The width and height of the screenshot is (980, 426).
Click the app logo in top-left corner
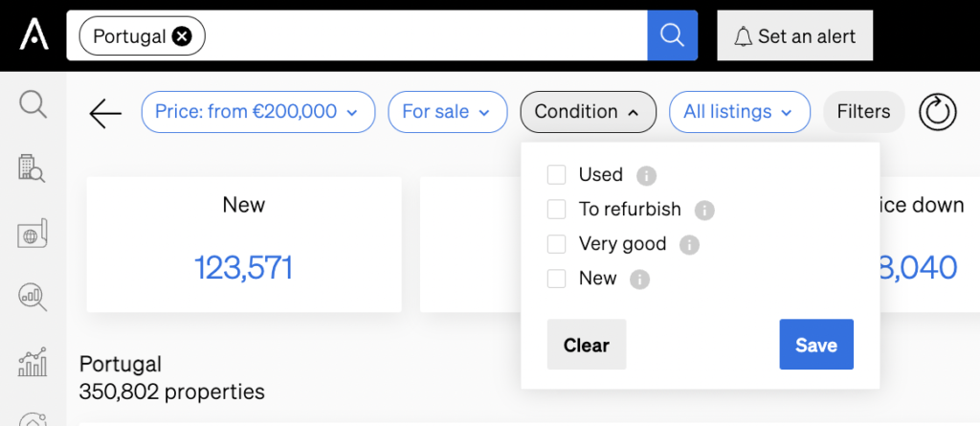pyautogui.click(x=33, y=34)
